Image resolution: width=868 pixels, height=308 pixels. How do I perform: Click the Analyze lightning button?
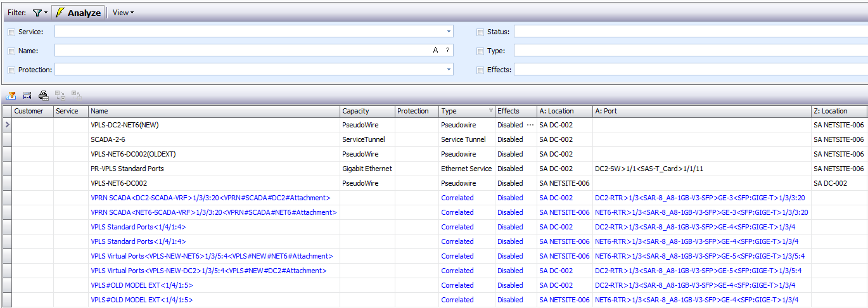[x=78, y=13]
